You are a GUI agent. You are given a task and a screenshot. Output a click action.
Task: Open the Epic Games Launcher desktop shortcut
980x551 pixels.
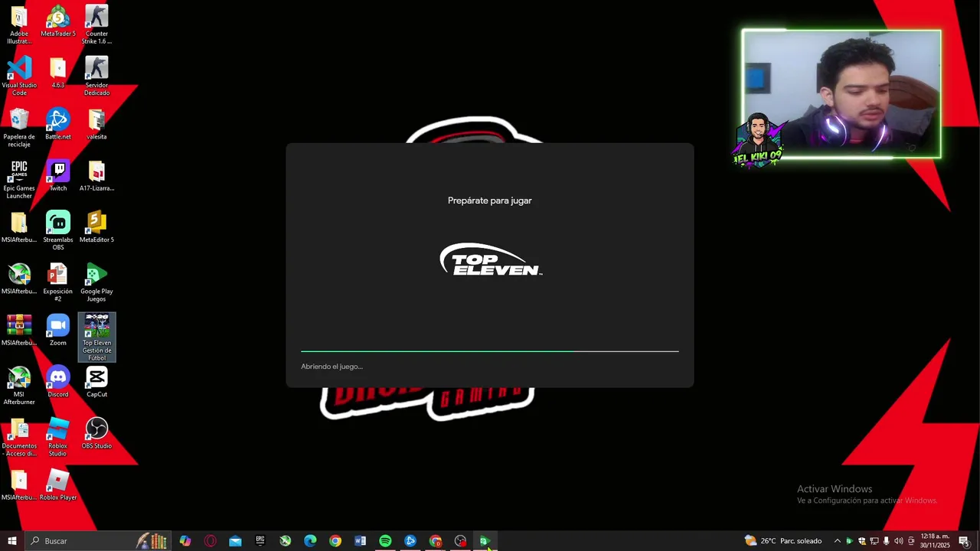coord(19,179)
